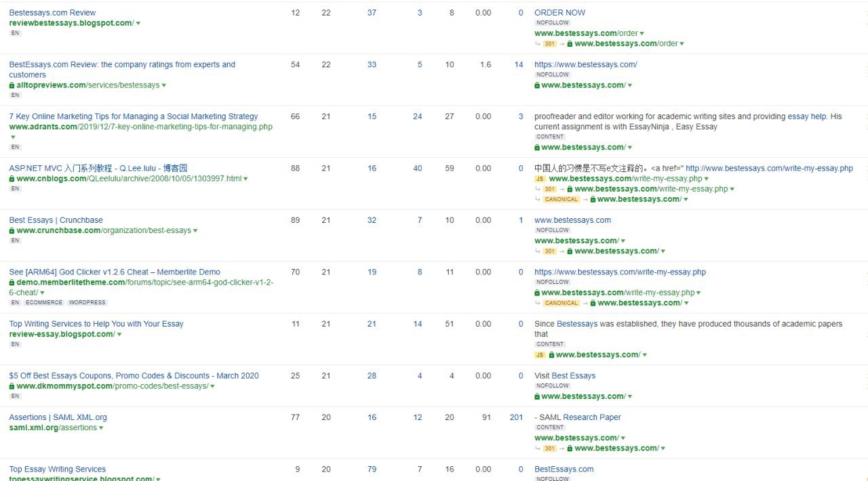Open dropdown next to review-essay.blogspot.com/
Image resolution: width=868 pixels, height=481 pixels.
119,335
